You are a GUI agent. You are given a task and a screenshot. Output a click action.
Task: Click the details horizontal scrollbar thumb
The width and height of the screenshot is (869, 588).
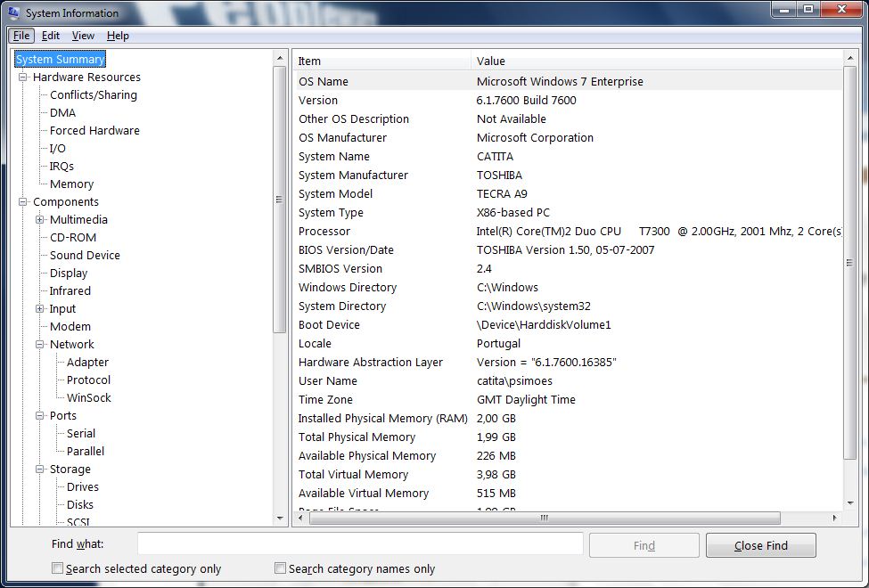[x=545, y=519]
